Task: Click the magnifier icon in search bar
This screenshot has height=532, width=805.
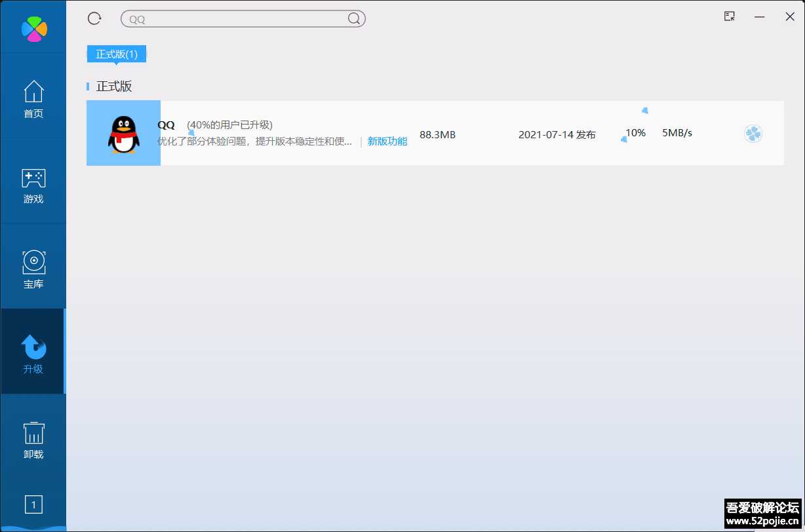Action: click(353, 18)
